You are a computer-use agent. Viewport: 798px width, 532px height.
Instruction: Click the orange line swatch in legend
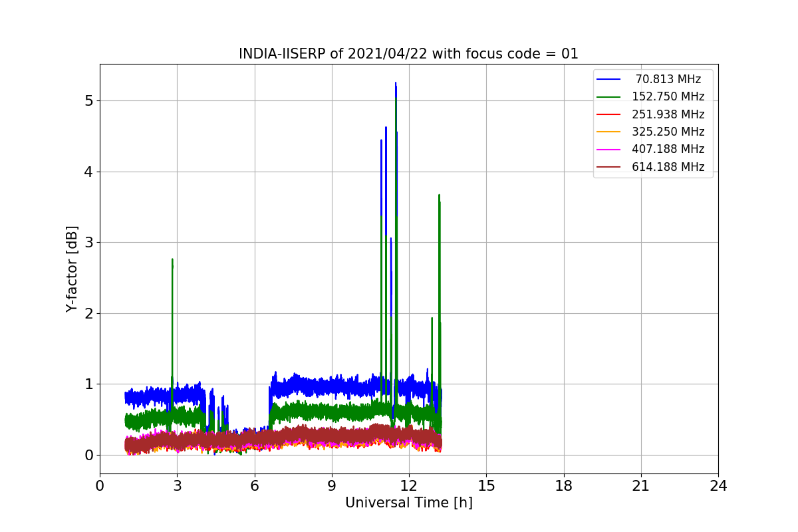(x=608, y=132)
